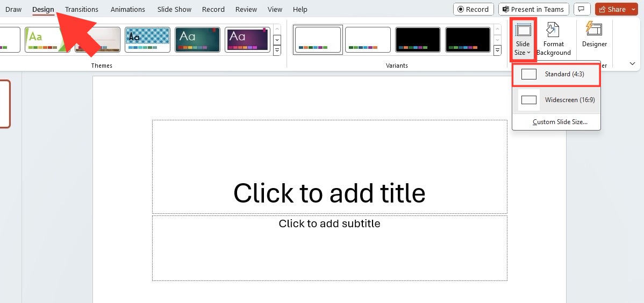This screenshot has height=303, width=644.
Task: Select the first black variant thumbnail
Action: [418, 40]
